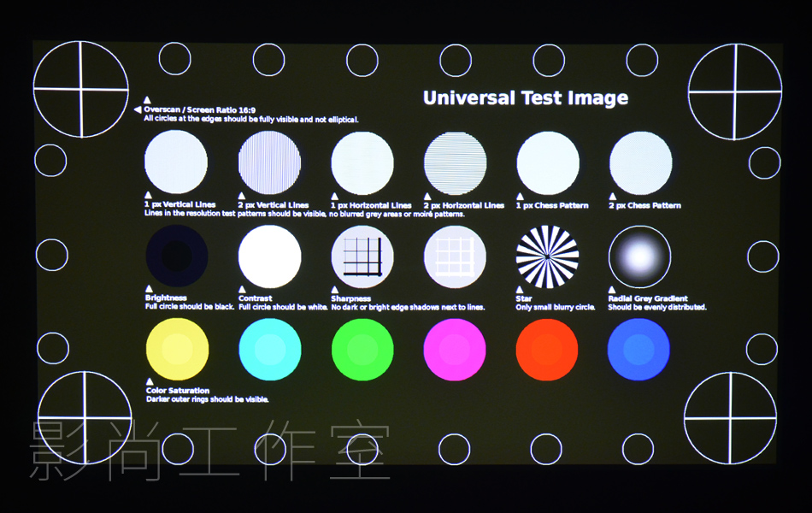The width and height of the screenshot is (812, 513).
Task: Pick the green saturation circle
Action: (362, 349)
